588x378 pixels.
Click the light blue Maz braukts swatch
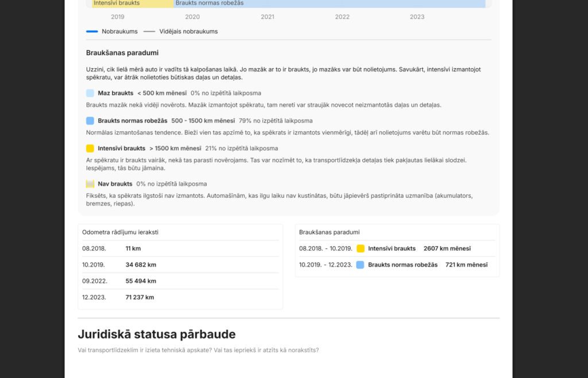click(x=90, y=93)
